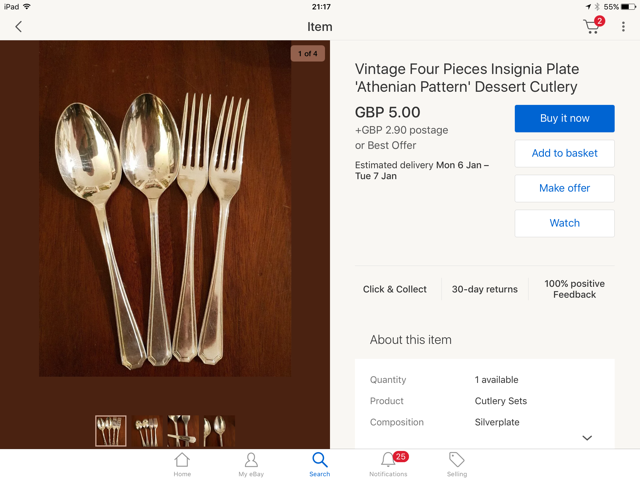
Task: Open the Selling tag tab
Action: pyautogui.click(x=456, y=464)
